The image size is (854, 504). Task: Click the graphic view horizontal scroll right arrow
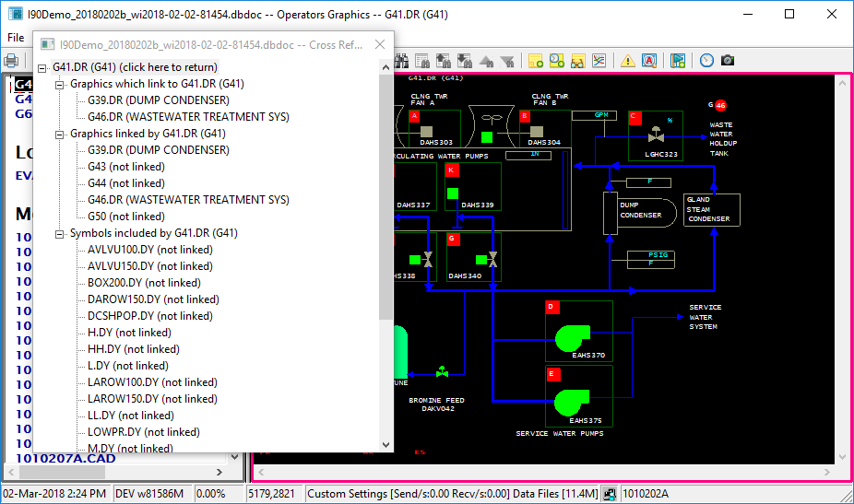826,473
